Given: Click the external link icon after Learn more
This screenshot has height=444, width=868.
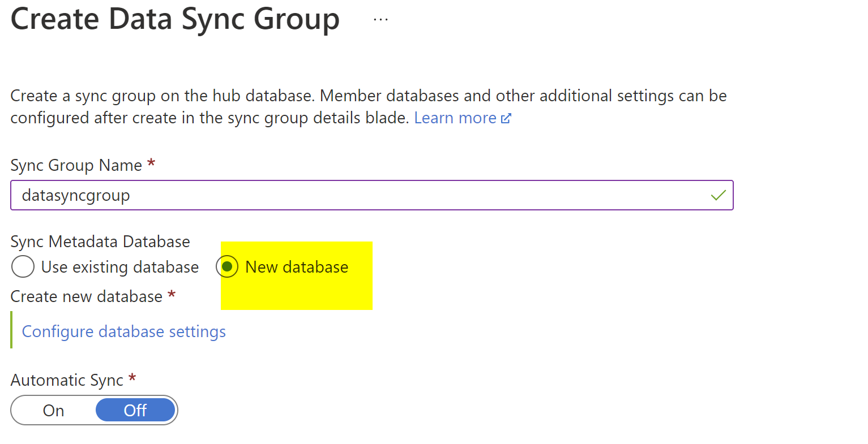Looking at the screenshot, I should [506, 118].
